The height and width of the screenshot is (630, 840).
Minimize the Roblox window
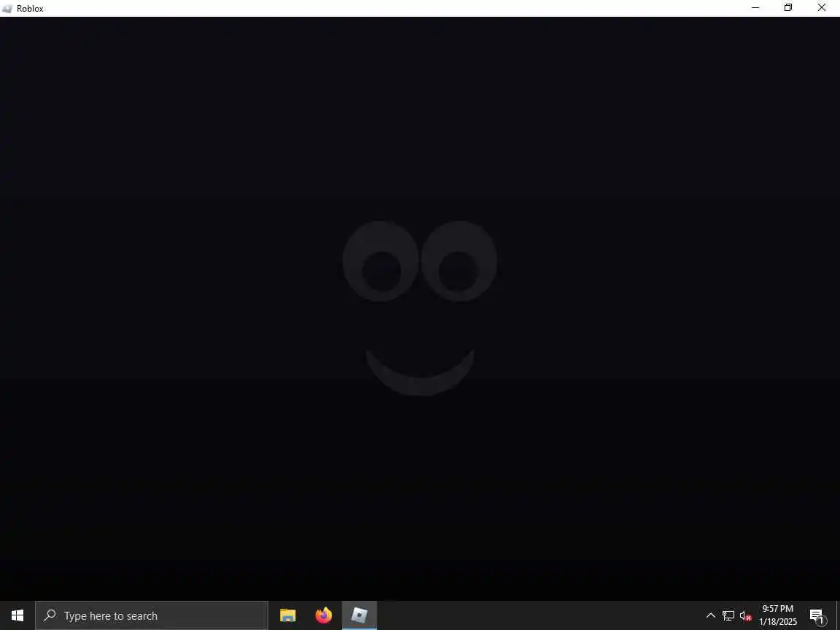[755, 8]
